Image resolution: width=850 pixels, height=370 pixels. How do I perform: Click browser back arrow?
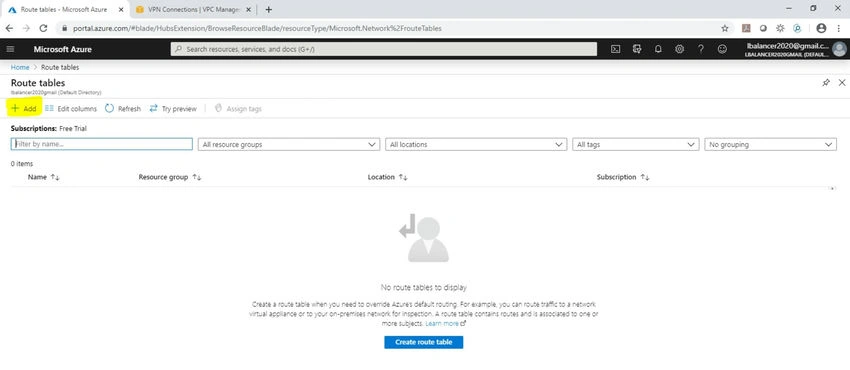(10, 28)
